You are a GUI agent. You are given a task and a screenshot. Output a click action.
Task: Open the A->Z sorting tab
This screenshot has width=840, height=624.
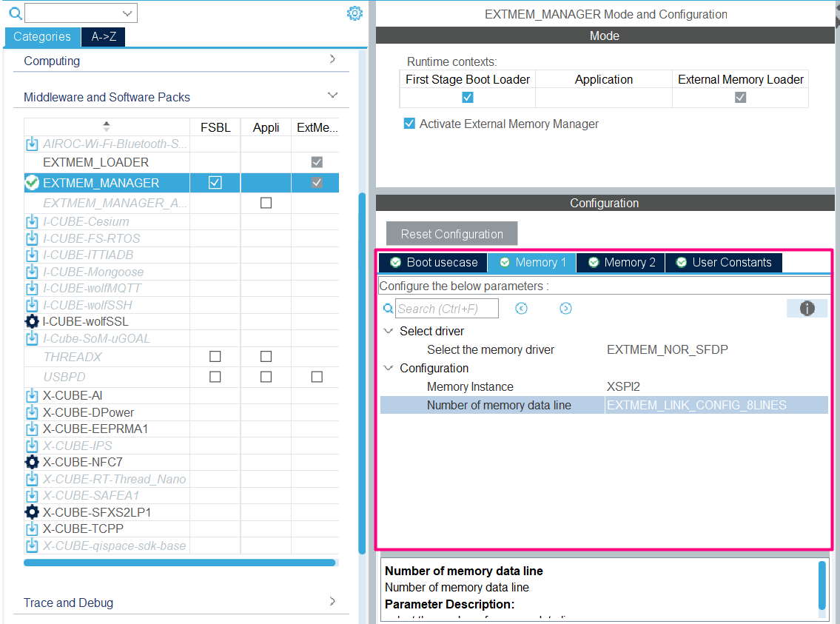point(103,36)
